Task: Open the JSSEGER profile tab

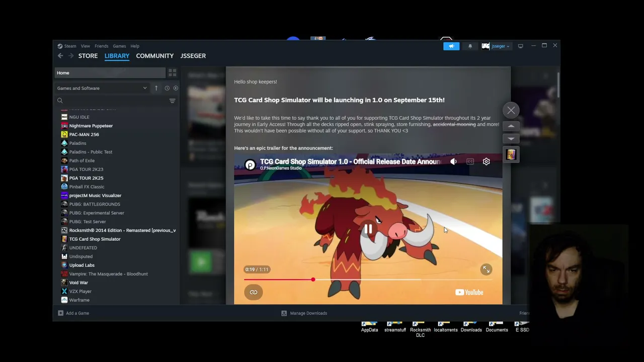Action: [x=193, y=56]
